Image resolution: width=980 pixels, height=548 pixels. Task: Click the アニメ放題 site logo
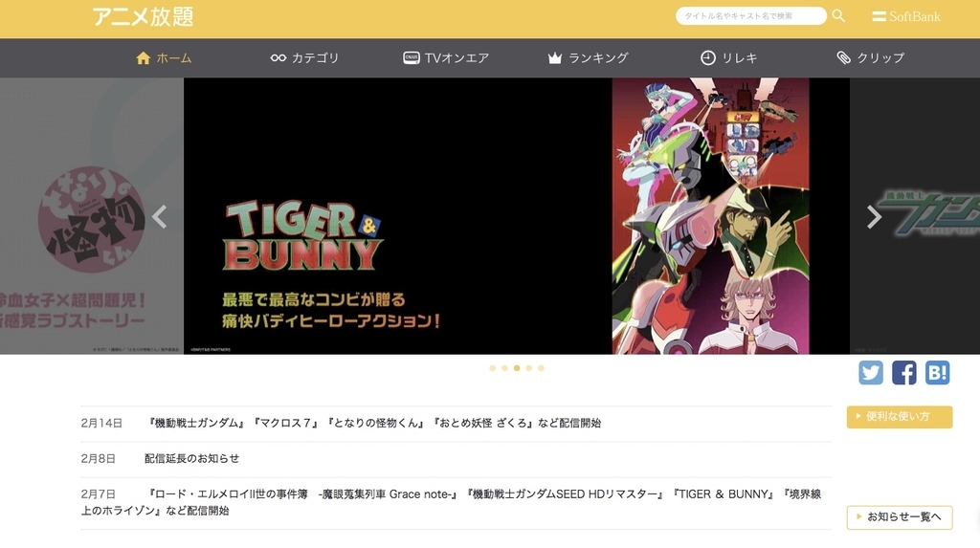pyautogui.click(x=144, y=17)
